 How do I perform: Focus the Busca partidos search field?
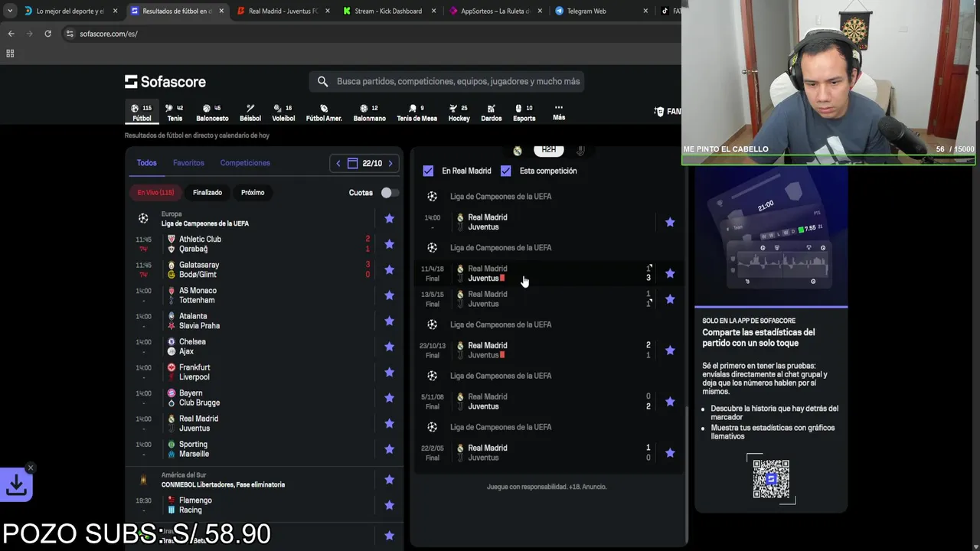[x=447, y=81]
